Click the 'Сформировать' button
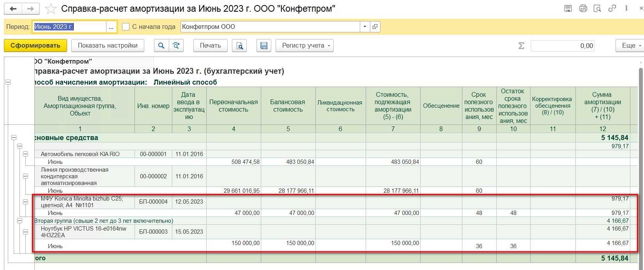The width and height of the screenshot is (644, 270). point(35,46)
